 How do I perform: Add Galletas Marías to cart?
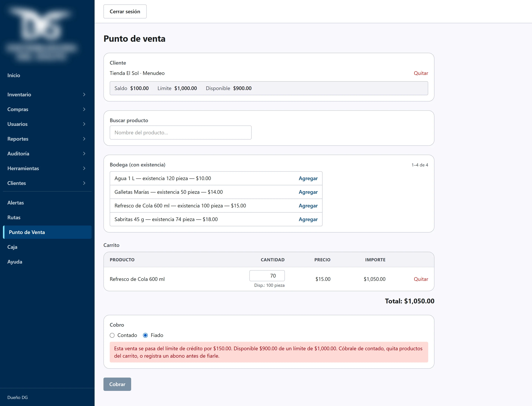coord(308,192)
